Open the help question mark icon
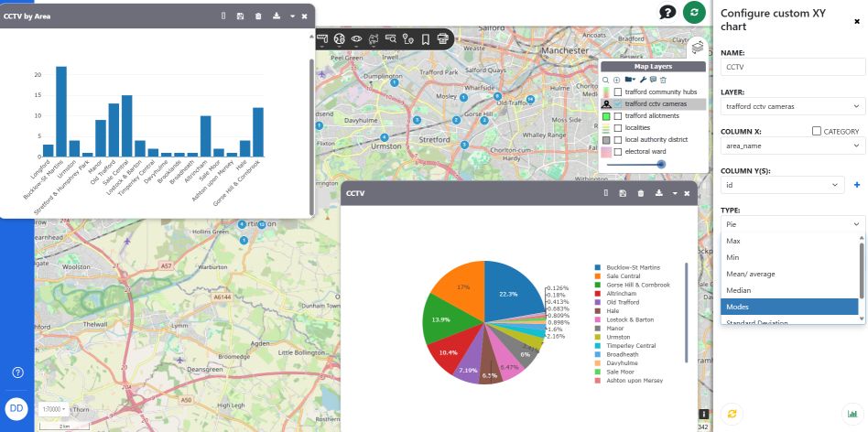 tap(668, 12)
